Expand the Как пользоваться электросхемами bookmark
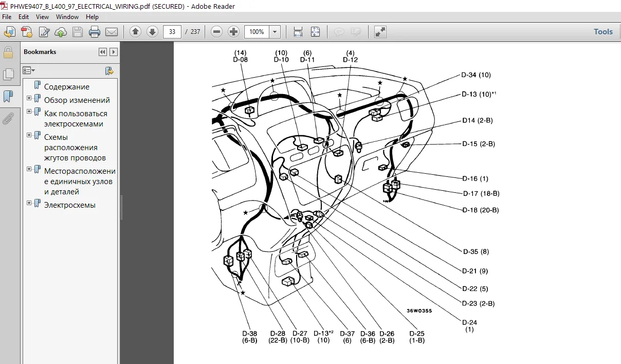This screenshot has width=621, height=364. [x=29, y=112]
